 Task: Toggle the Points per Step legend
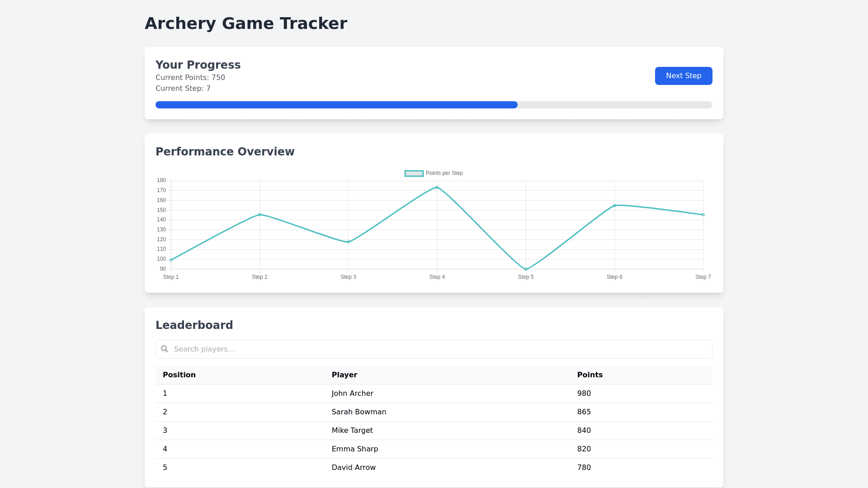[x=444, y=173]
